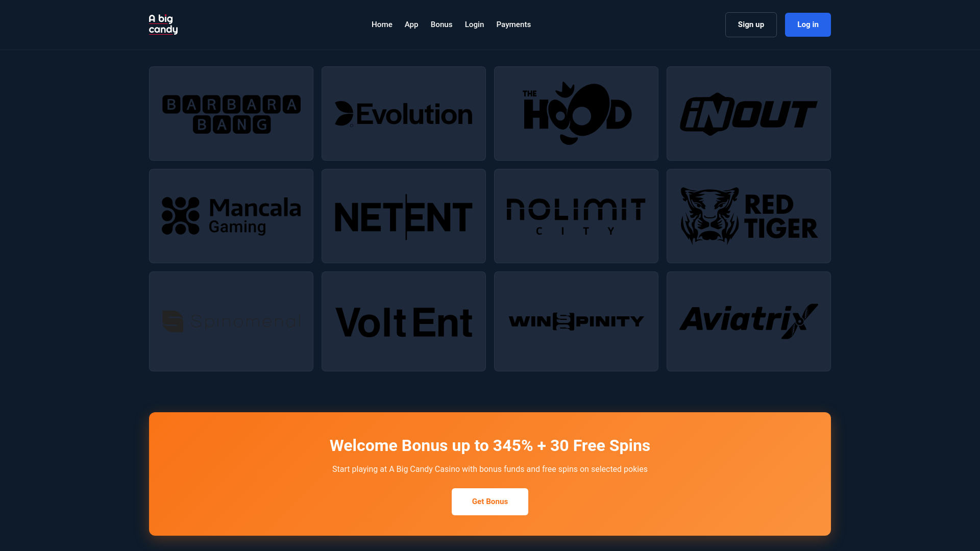Open the App menu item

coord(411,24)
